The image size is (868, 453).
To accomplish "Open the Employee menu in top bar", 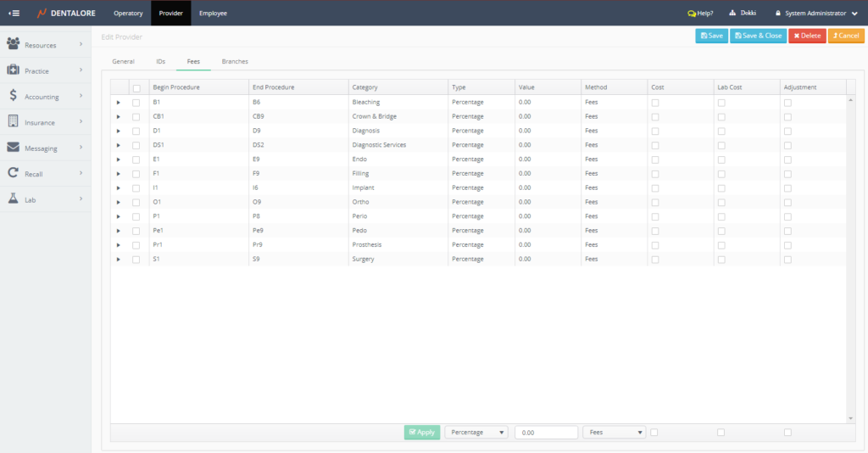I will point(213,13).
